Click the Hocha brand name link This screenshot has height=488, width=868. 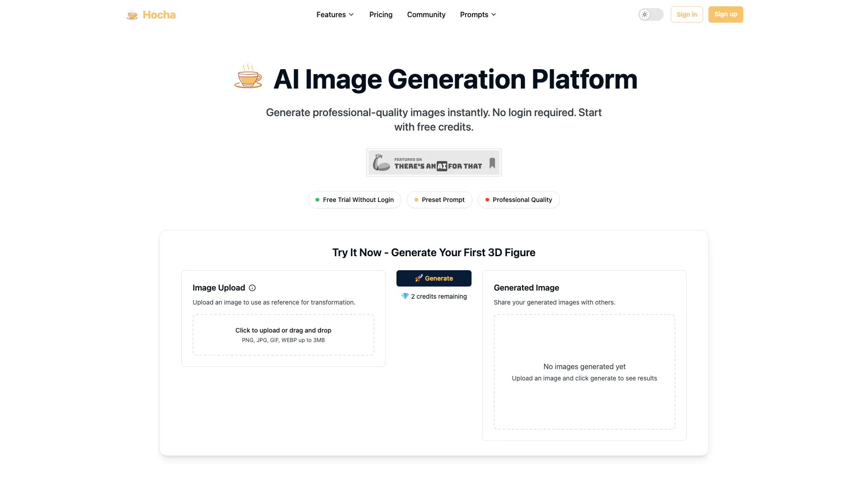pyautogui.click(x=159, y=15)
